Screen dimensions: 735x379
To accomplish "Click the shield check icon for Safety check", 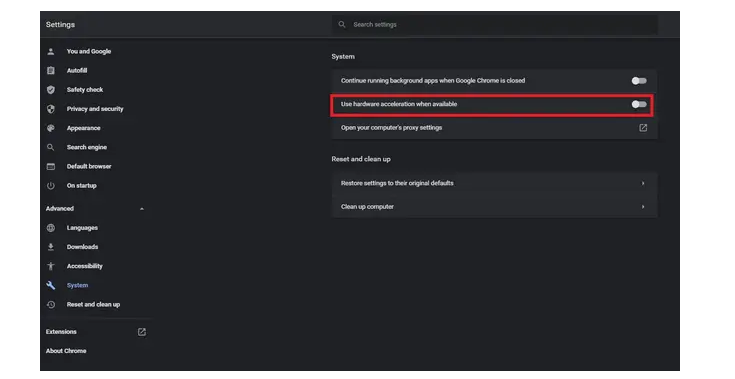I will pyautogui.click(x=51, y=90).
